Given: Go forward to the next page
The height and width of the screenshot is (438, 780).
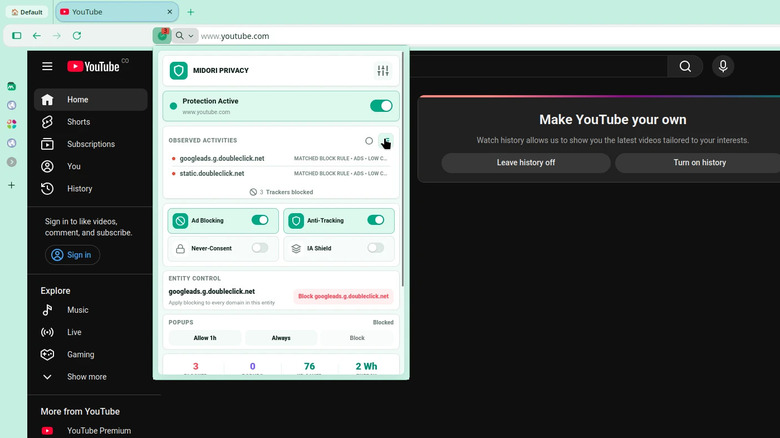Looking at the screenshot, I should tap(57, 36).
